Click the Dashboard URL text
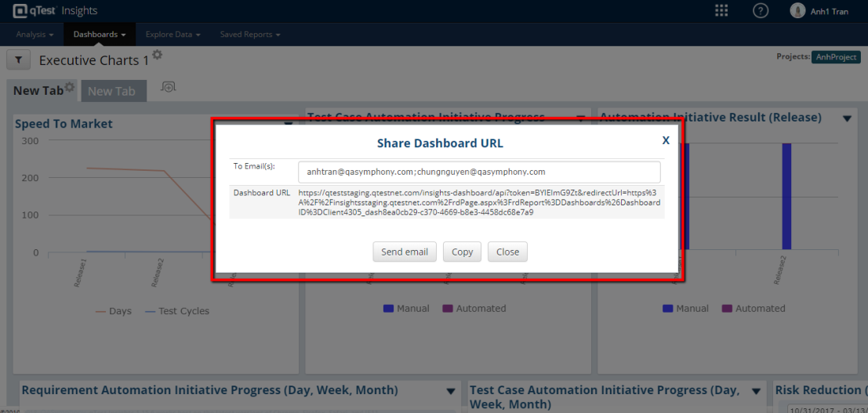 tap(479, 202)
